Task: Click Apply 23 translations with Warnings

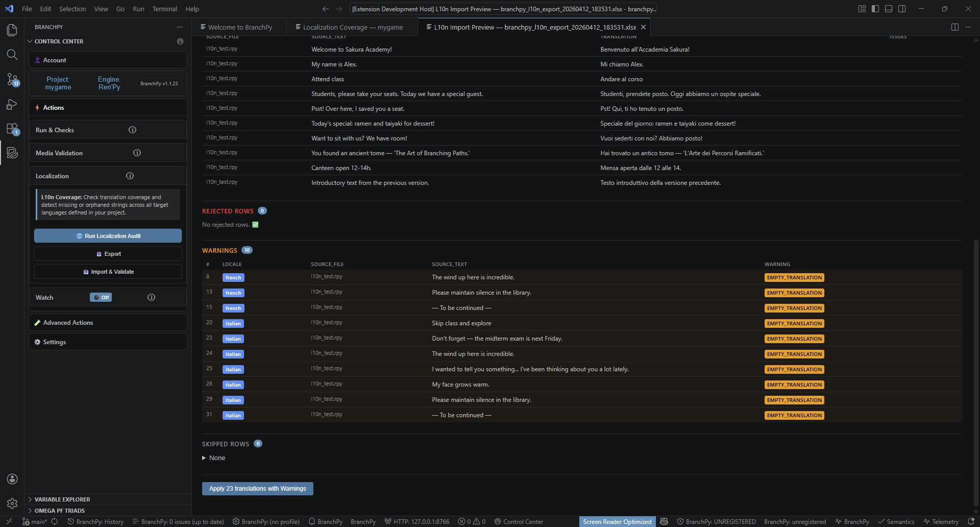Action: 257,489
